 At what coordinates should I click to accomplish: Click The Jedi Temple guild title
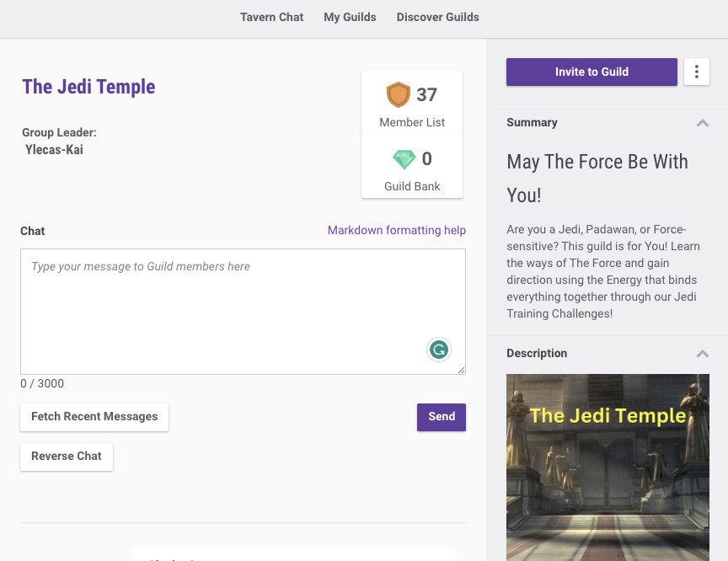88,88
